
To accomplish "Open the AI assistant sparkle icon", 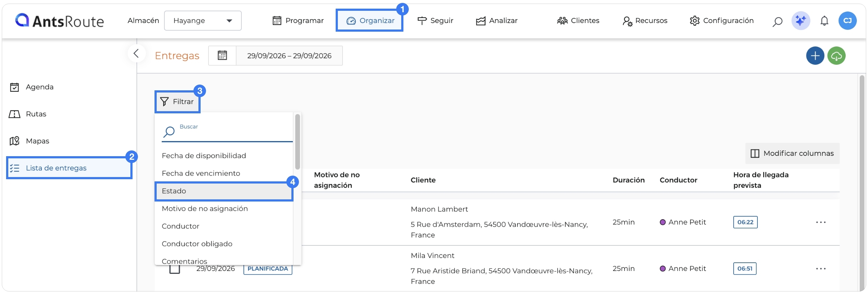I will tap(801, 21).
